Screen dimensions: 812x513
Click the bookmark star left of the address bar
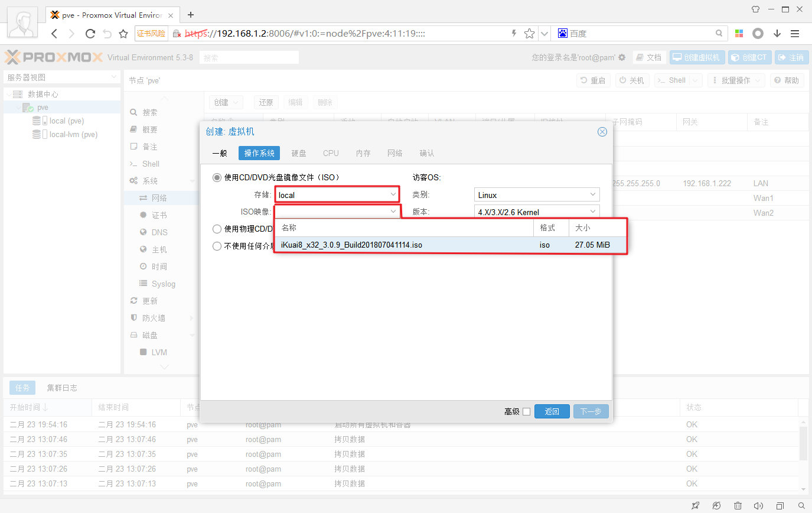(123, 34)
